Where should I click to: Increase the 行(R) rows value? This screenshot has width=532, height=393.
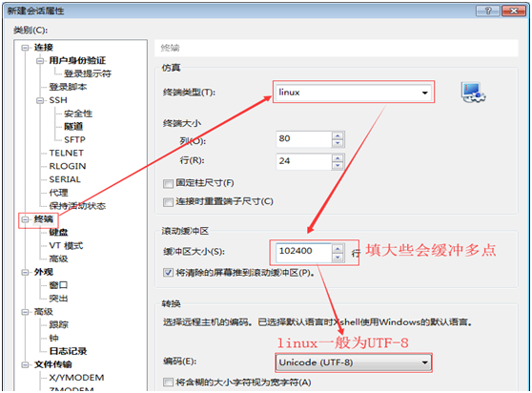pos(338,157)
